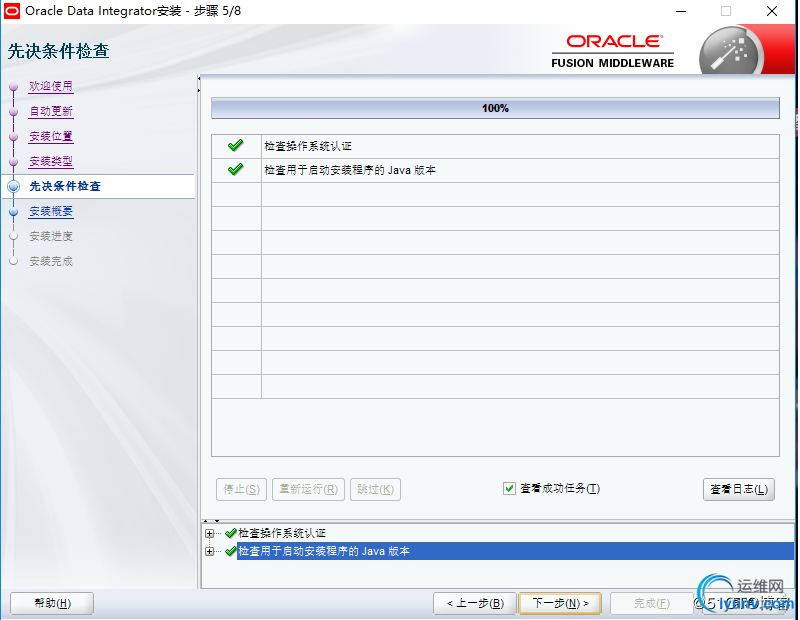Image resolution: width=800 pixels, height=620 pixels.
Task: Select the 检查操作系统认证 table row text
Action: (x=308, y=146)
